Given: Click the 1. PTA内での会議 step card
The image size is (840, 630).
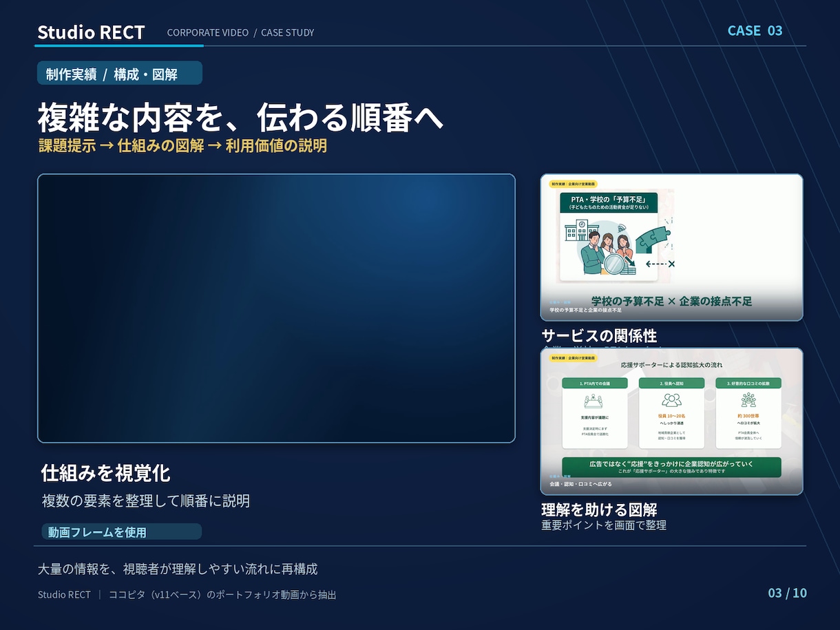Looking at the screenshot, I should coord(595,412).
